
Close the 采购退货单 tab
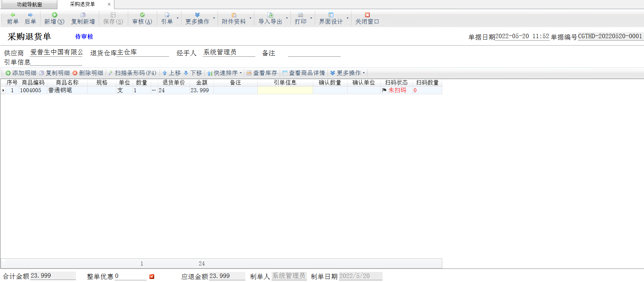[x=109, y=4]
